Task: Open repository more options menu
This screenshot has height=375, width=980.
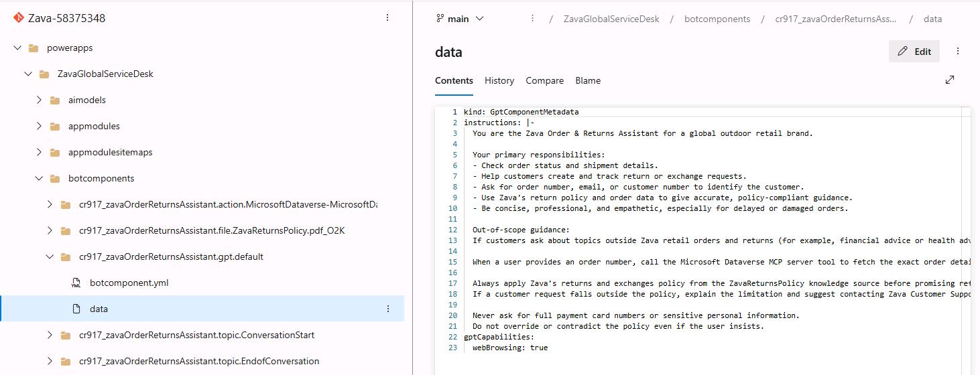Action: 387,18
